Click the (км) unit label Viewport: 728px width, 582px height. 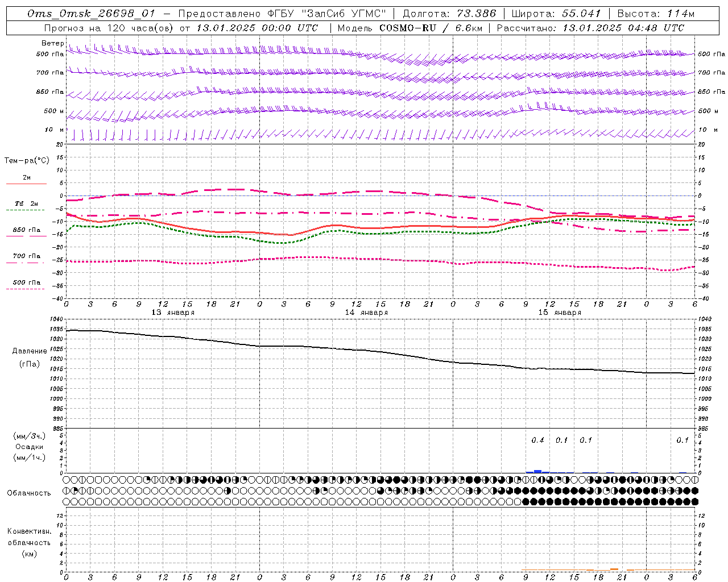pos(29,554)
